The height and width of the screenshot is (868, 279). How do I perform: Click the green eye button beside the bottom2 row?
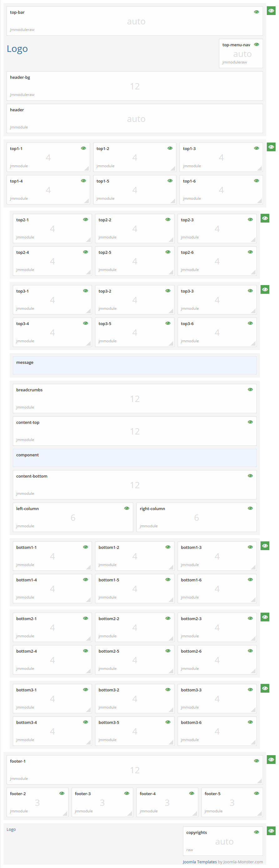[265, 617]
